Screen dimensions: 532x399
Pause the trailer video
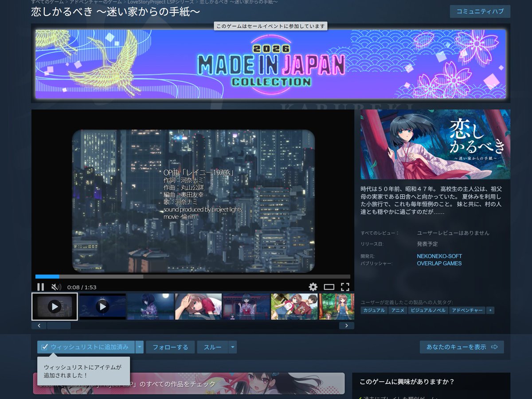click(40, 287)
